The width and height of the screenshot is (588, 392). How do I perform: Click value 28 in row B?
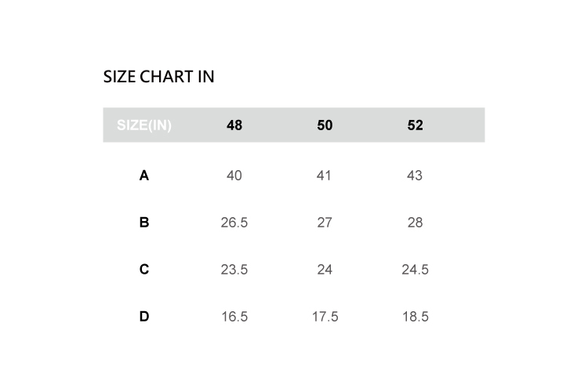click(x=416, y=223)
